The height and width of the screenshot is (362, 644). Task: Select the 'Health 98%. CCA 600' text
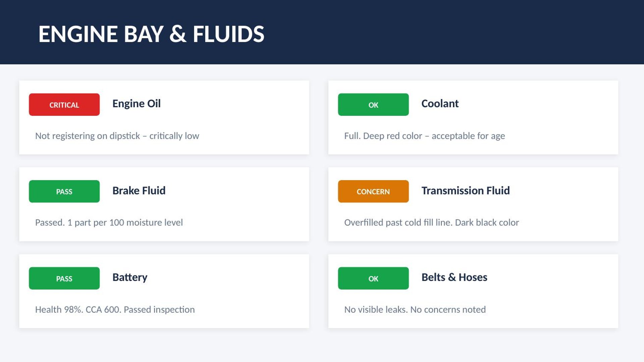point(115,309)
